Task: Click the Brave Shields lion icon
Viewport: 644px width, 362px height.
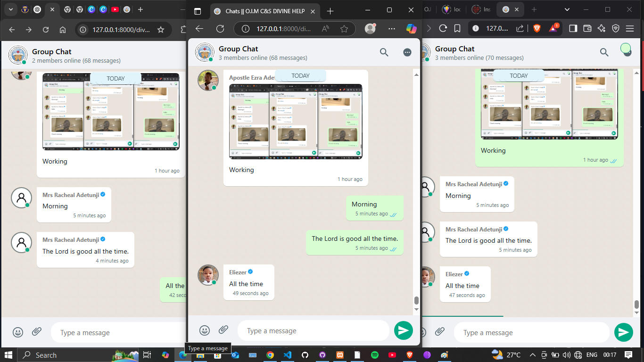Action: (537, 28)
